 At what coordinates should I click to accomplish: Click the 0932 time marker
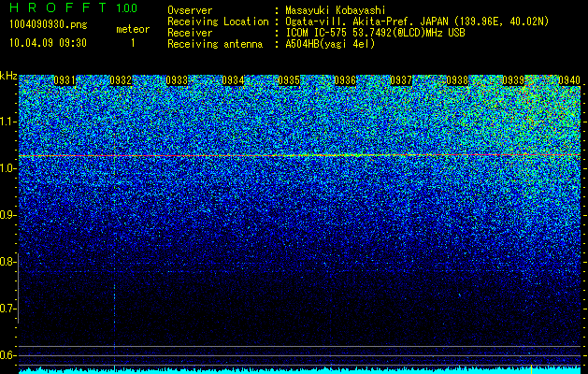(x=121, y=80)
